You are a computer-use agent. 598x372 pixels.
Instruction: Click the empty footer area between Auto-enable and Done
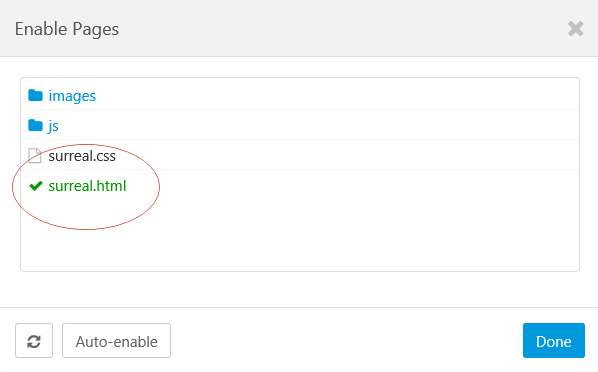pyautogui.click(x=346, y=341)
